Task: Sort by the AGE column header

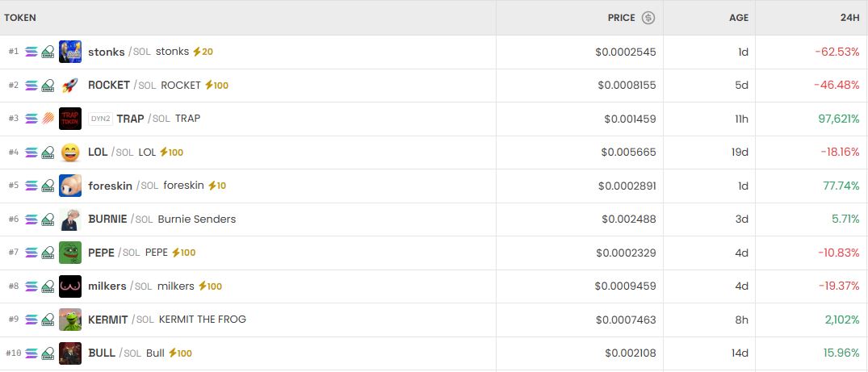Action: [738, 18]
